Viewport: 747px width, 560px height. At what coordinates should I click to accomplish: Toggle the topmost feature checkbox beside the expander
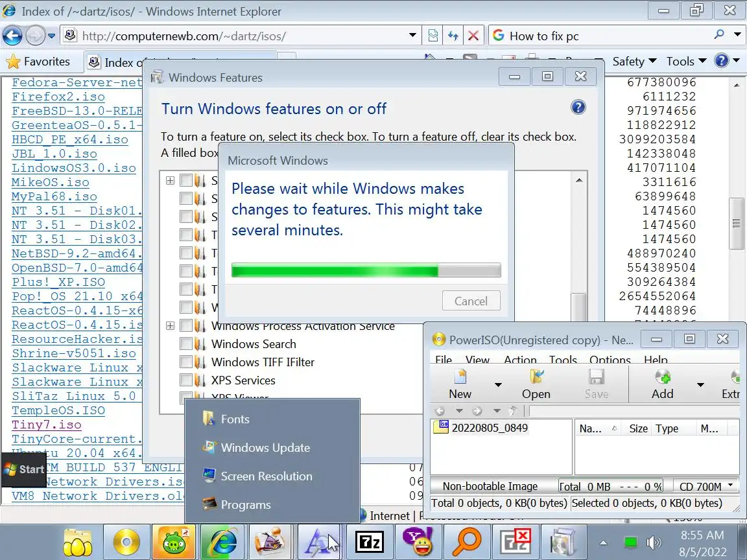point(186,180)
